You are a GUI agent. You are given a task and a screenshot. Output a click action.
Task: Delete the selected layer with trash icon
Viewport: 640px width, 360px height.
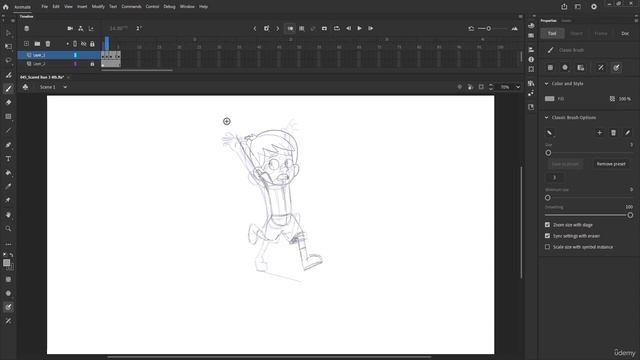pyautogui.click(x=48, y=44)
